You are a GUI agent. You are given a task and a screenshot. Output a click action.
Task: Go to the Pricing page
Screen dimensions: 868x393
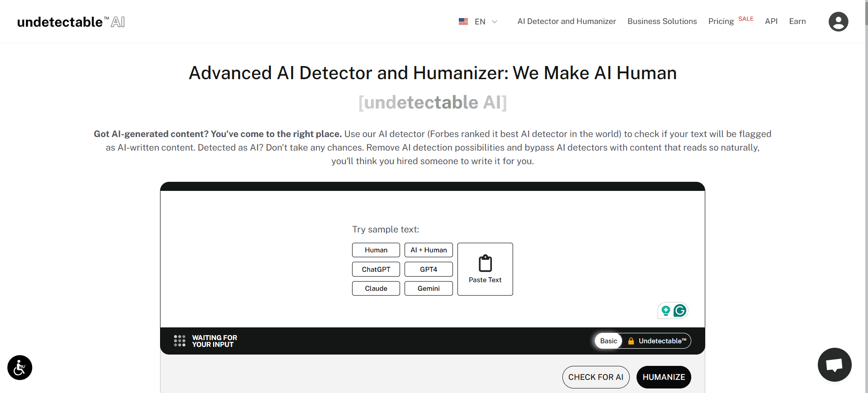[x=721, y=21]
